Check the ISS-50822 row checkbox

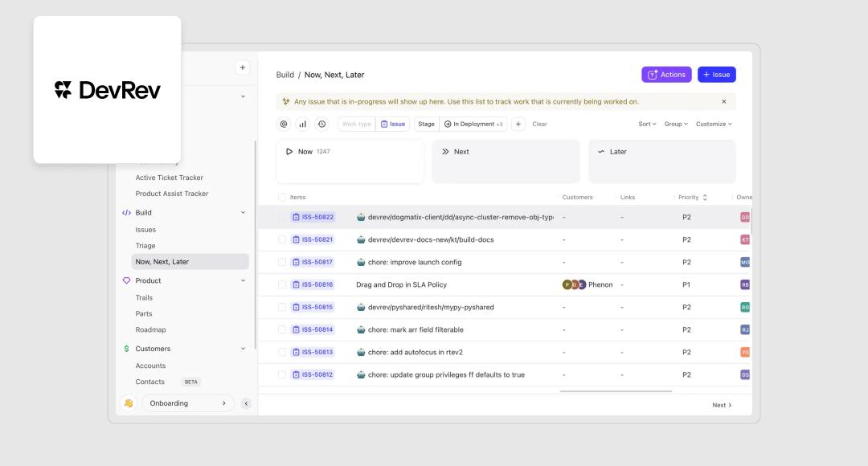282,217
